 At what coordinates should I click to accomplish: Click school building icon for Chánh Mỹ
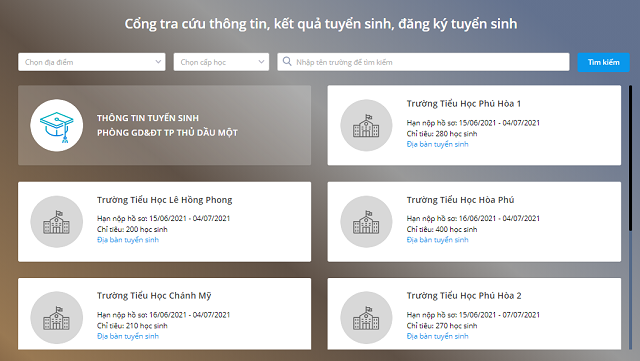click(x=57, y=318)
